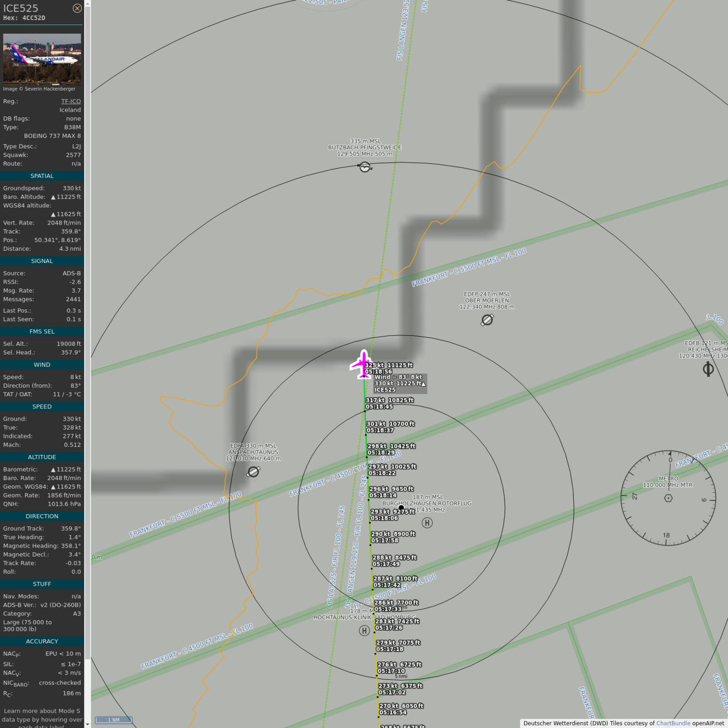728x728 pixels.
Task: Follow the ChartBundle attribution link
Action: click(x=673, y=723)
